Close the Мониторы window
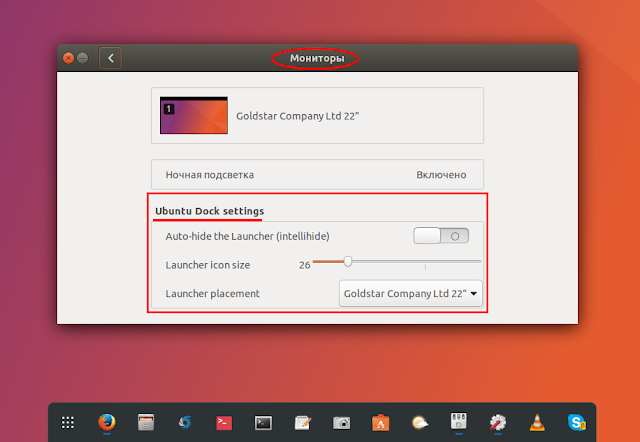 pos(68,58)
